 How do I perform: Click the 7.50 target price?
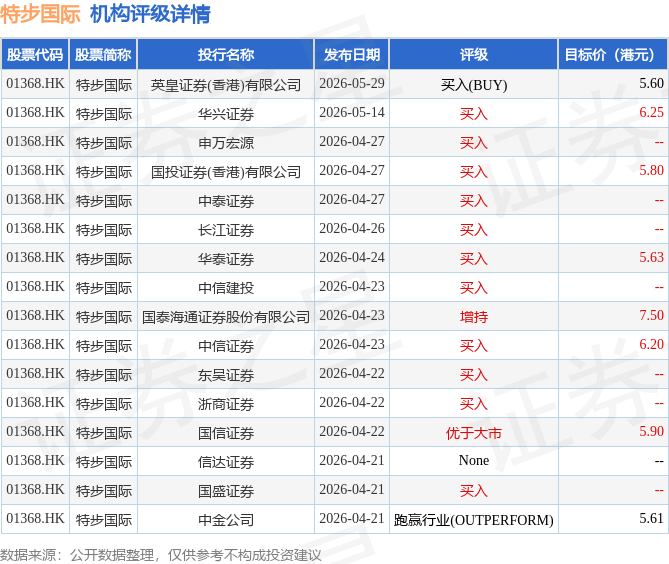pyautogui.click(x=651, y=315)
